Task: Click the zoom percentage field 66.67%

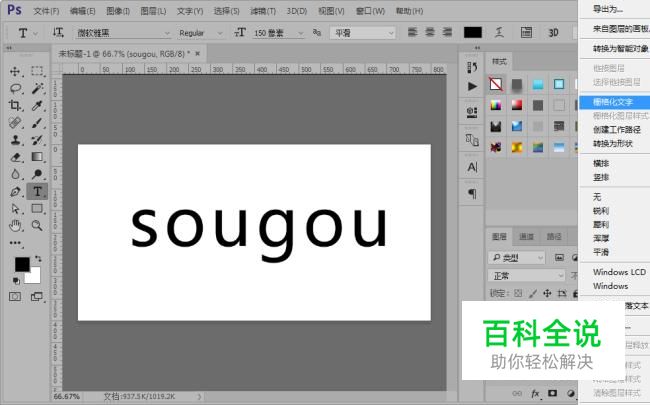Action: point(66,396)
